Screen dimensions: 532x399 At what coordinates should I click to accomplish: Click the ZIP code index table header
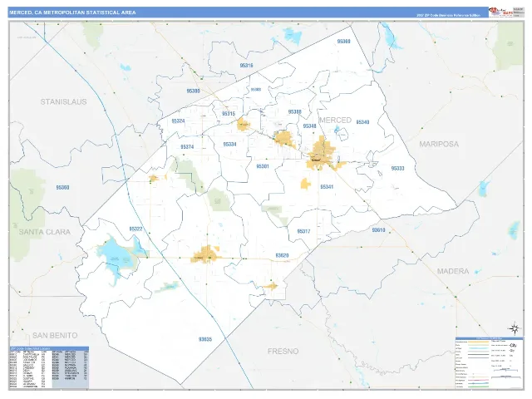(49, 348)
